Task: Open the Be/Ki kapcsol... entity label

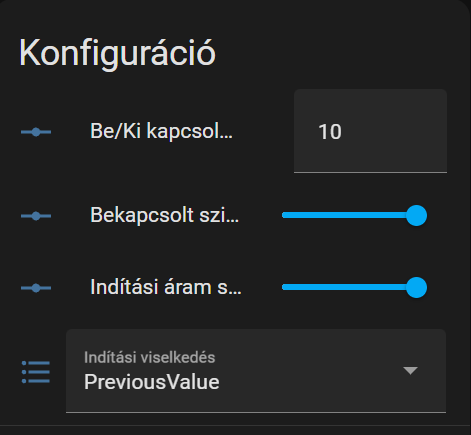Action: tap(161, 131)
